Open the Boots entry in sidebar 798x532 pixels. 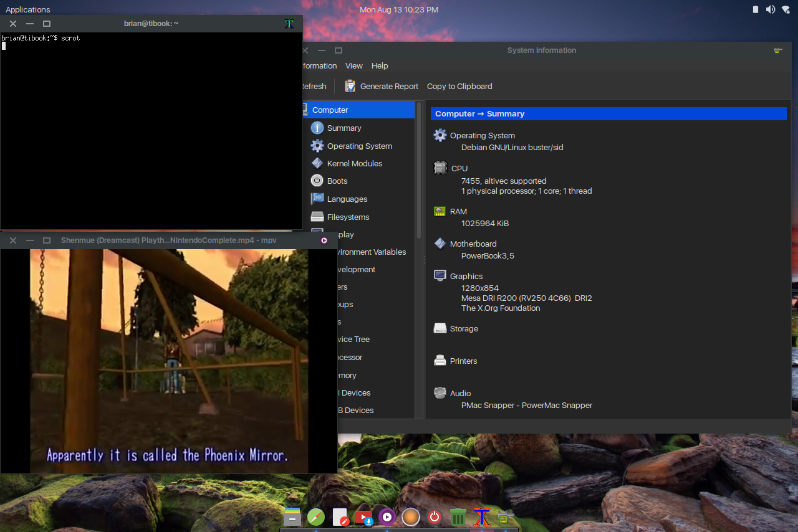click(x=337, y=181)
